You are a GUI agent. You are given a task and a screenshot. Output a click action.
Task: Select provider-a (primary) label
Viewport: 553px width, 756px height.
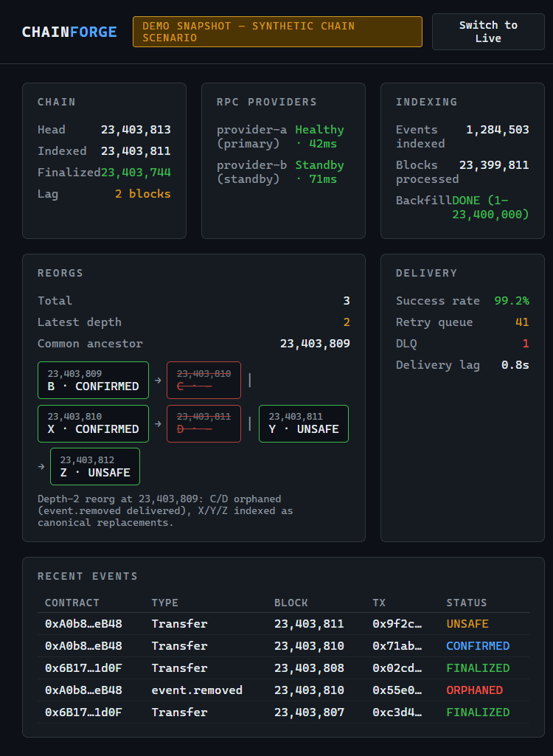[x=251, y=137]
